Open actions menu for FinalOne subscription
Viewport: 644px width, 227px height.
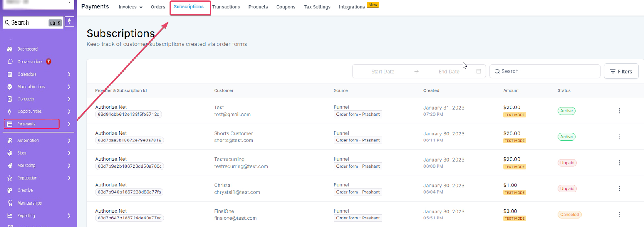[619, 215]
